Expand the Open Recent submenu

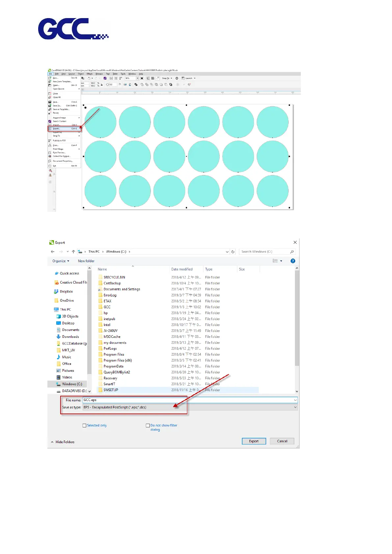(x=65, y=89)
